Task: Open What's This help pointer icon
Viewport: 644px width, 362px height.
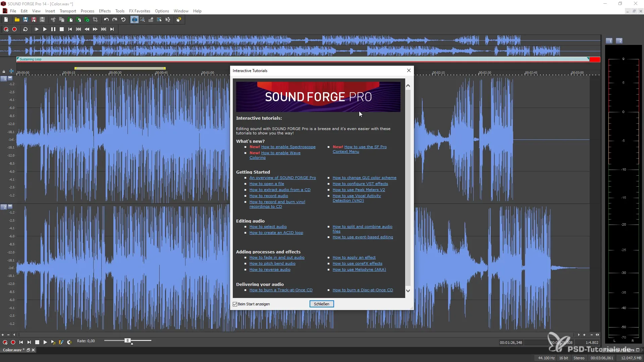Action: pyautogui.click(x=179, y=20)
